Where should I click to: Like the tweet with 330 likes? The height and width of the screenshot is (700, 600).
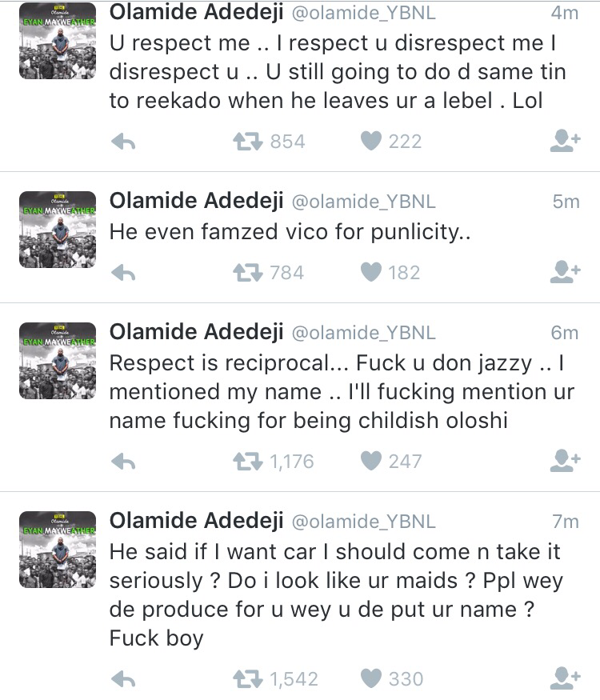tap(371, 679)
